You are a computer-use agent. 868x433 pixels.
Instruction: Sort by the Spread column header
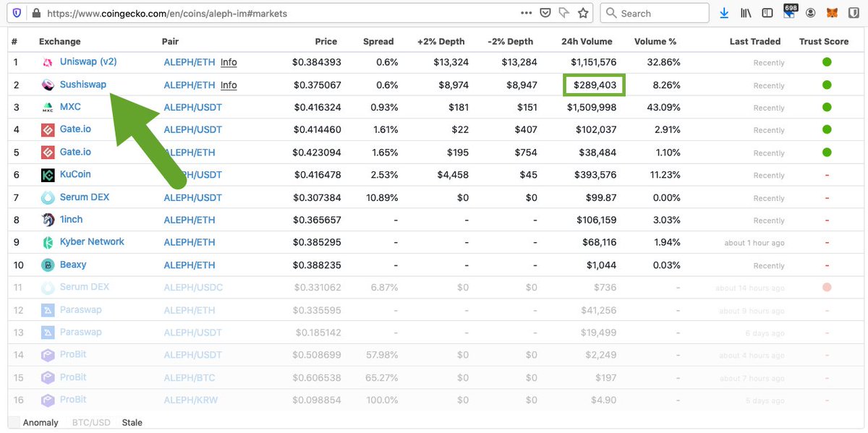pos(378,41)
